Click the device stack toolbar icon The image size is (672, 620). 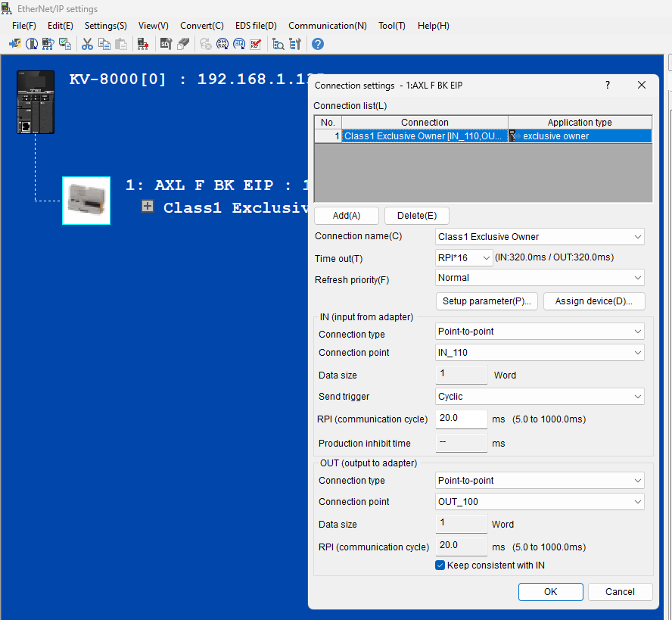(x=183, y=44)
